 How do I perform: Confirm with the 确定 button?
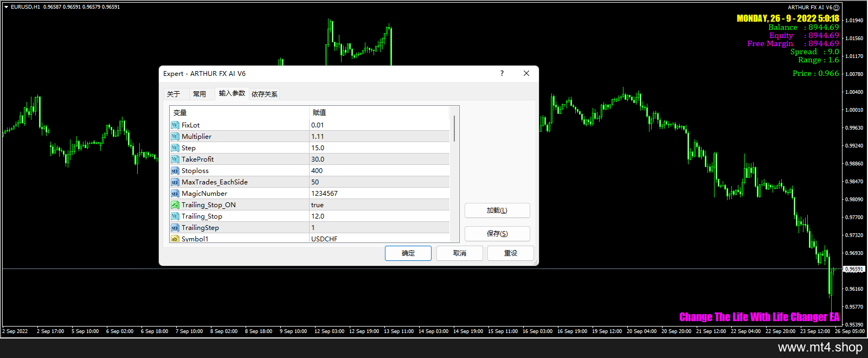coord(408,253)
